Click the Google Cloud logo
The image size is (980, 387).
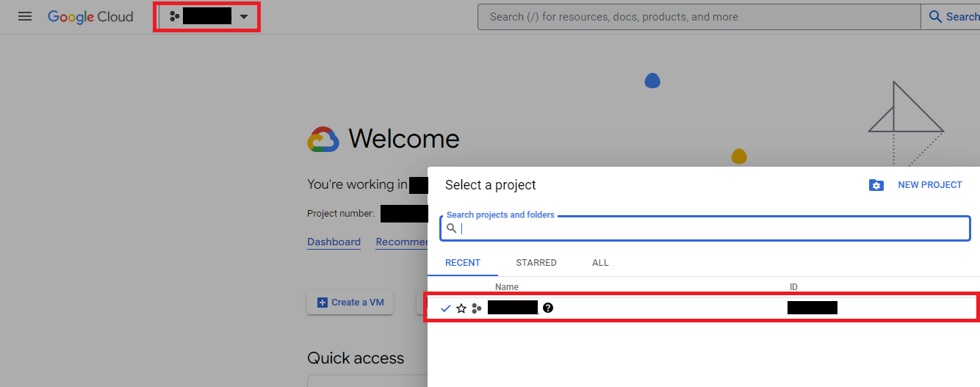tap(90, 16)
